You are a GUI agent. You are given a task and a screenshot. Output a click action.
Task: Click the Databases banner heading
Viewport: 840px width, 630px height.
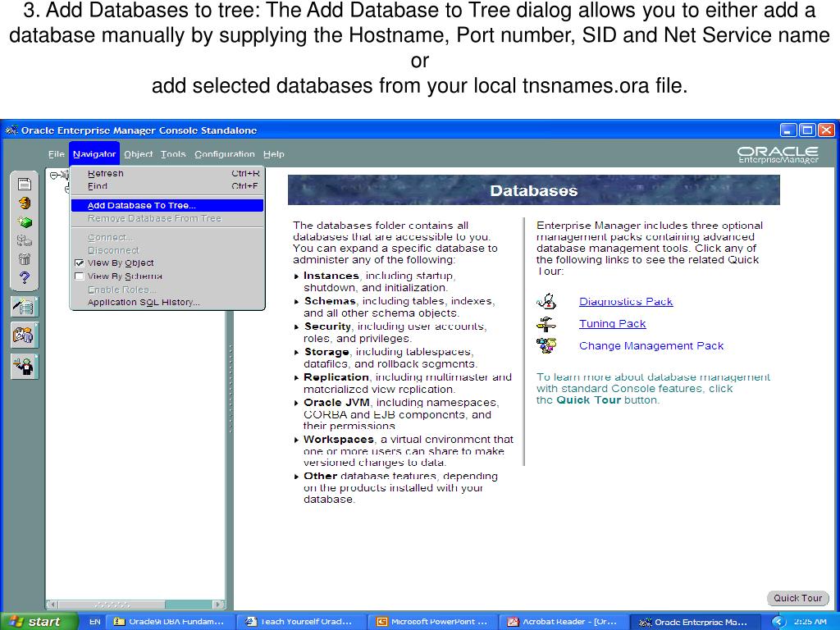[x=533, y=190]
